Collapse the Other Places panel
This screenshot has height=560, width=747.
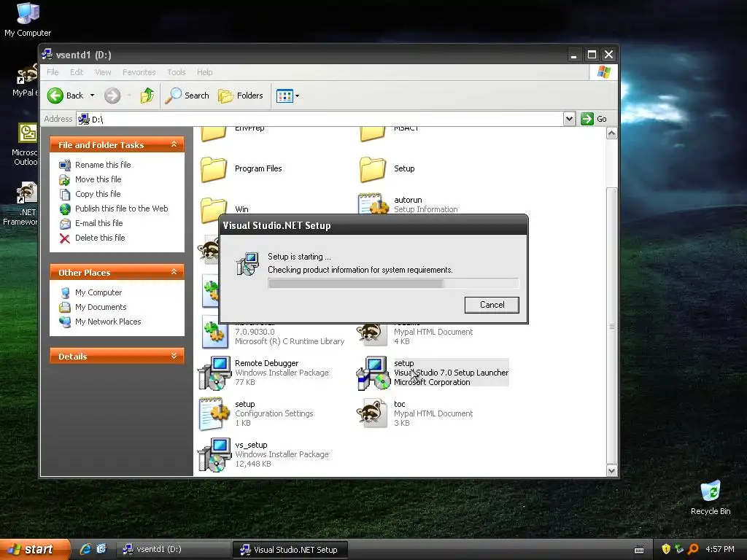[174, 272]
